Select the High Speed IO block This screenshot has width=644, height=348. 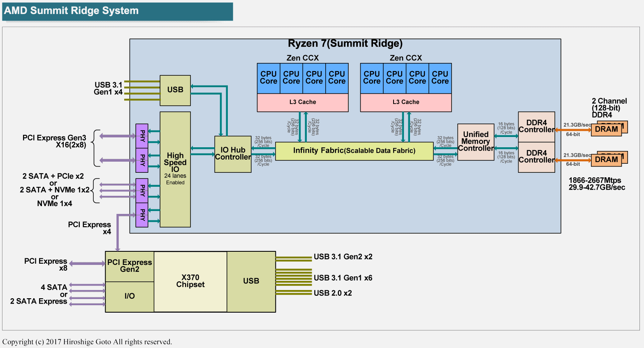coord(175,169)
